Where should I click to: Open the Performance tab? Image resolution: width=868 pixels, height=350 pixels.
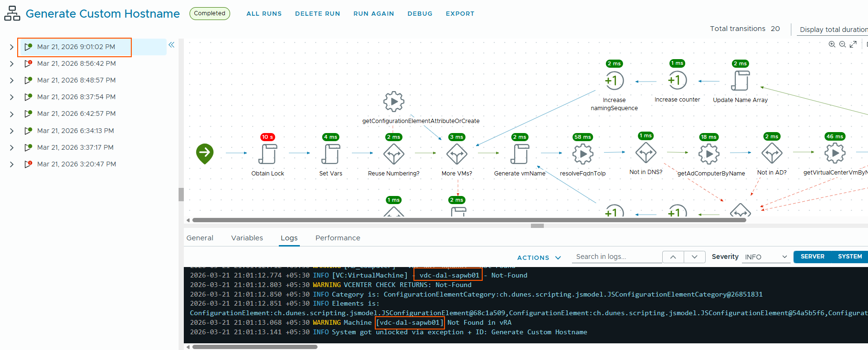coord(338,238)
